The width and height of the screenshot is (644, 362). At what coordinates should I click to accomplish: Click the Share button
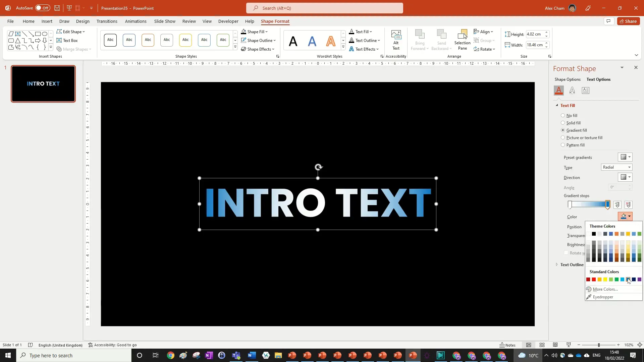(x=628, y=21)
